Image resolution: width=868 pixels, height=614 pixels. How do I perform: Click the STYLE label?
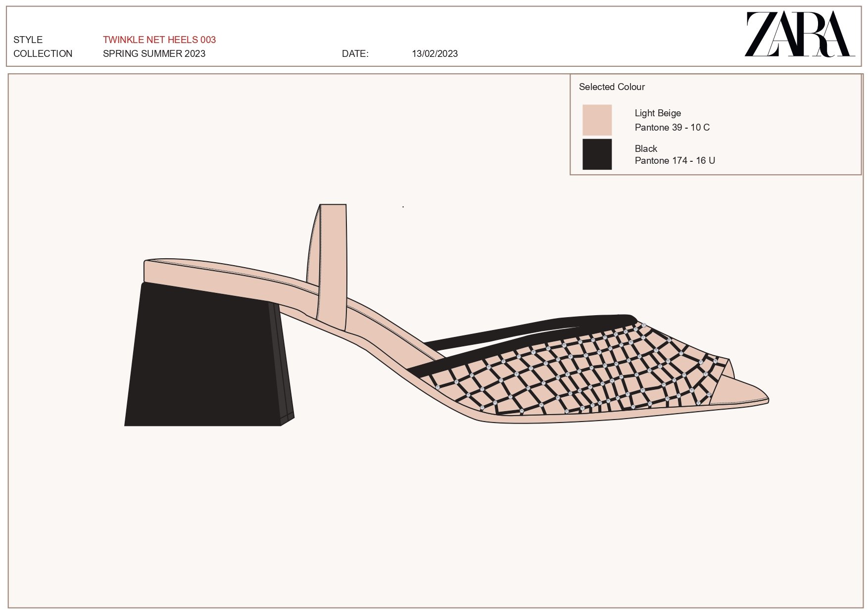coord(28,40)
